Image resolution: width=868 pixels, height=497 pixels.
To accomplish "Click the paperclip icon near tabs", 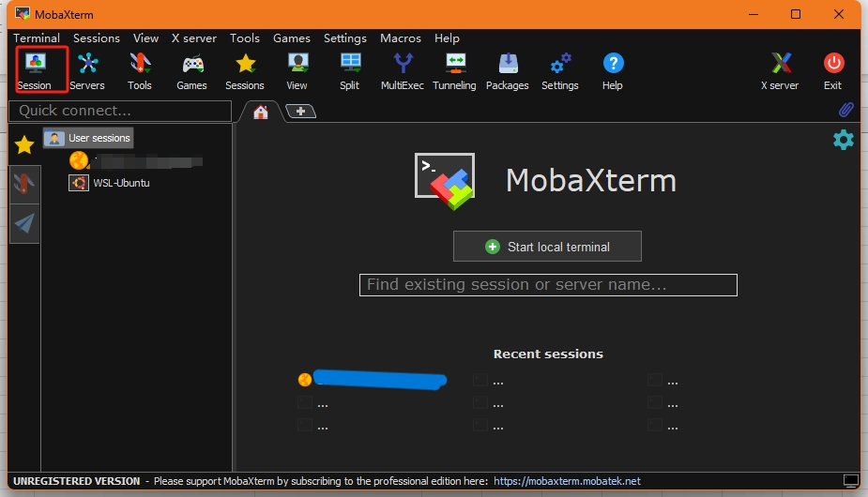I will [845, 111].
